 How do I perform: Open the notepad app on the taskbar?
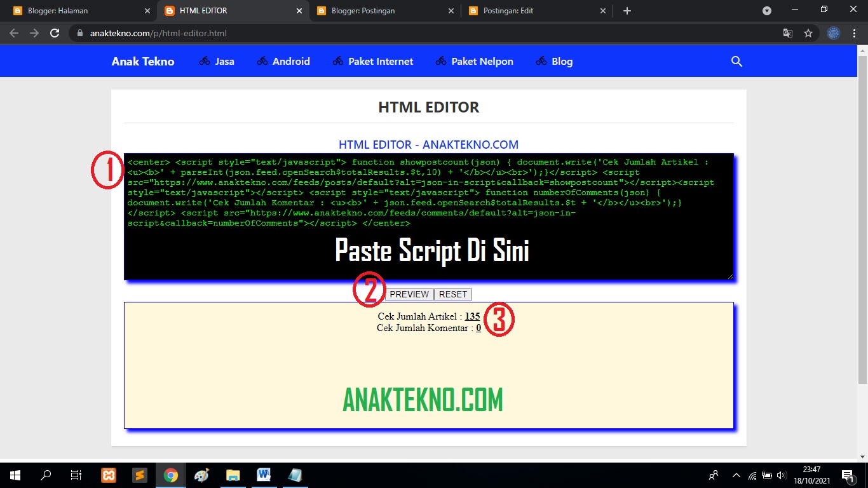coord(294,475)
